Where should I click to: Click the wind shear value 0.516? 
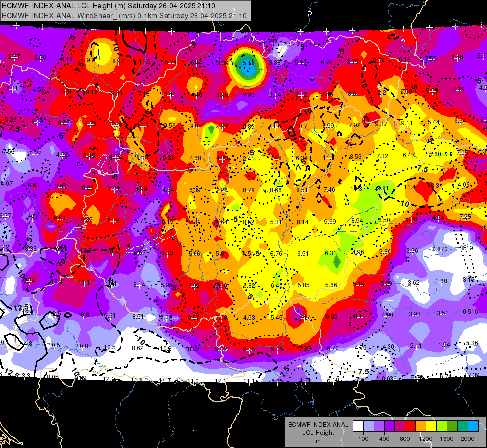point(470,312)
